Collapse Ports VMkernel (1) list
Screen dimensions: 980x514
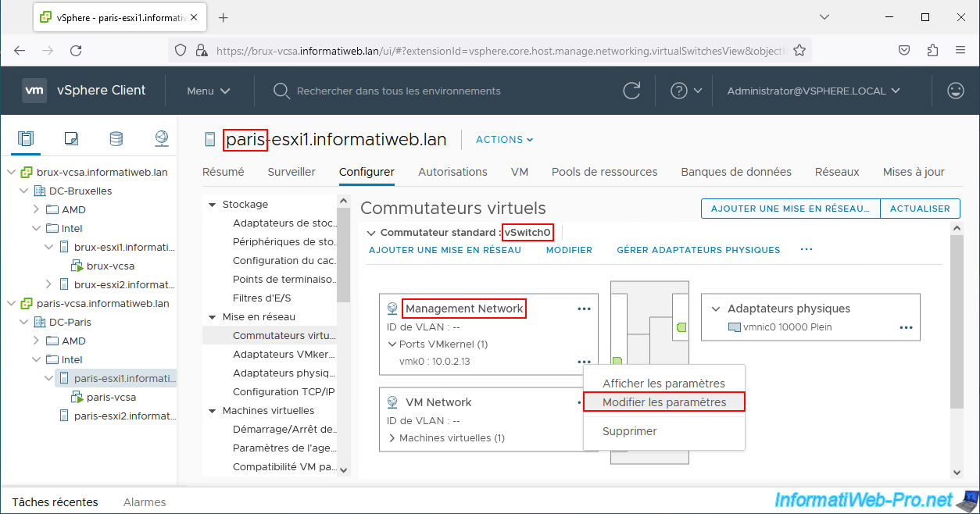point(392,344)
